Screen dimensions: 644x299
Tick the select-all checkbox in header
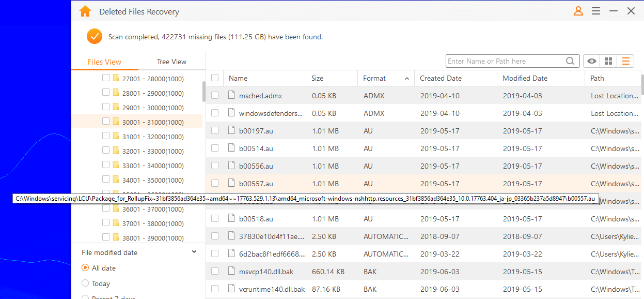(215, 78)
